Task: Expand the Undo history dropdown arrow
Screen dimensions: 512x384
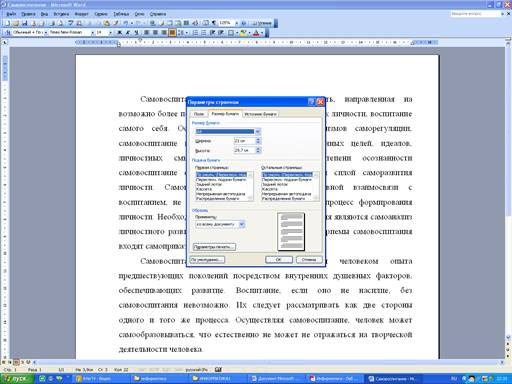Action: (132, 23)
